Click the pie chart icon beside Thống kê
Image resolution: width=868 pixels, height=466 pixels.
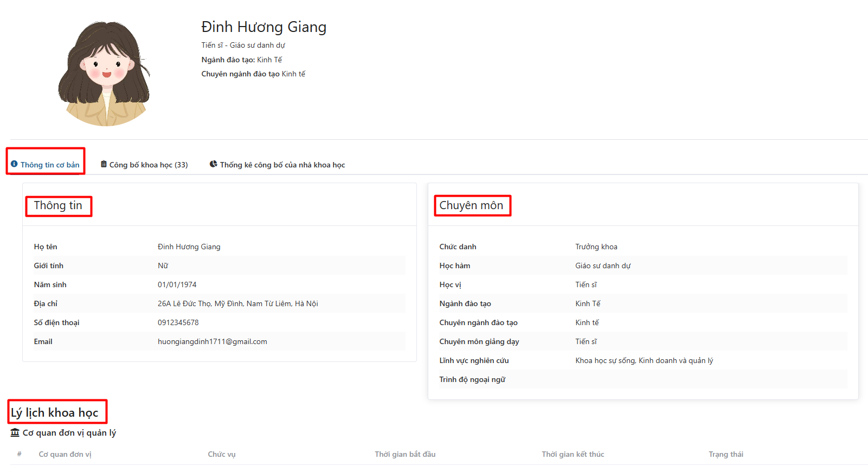[x=214, y=164]
